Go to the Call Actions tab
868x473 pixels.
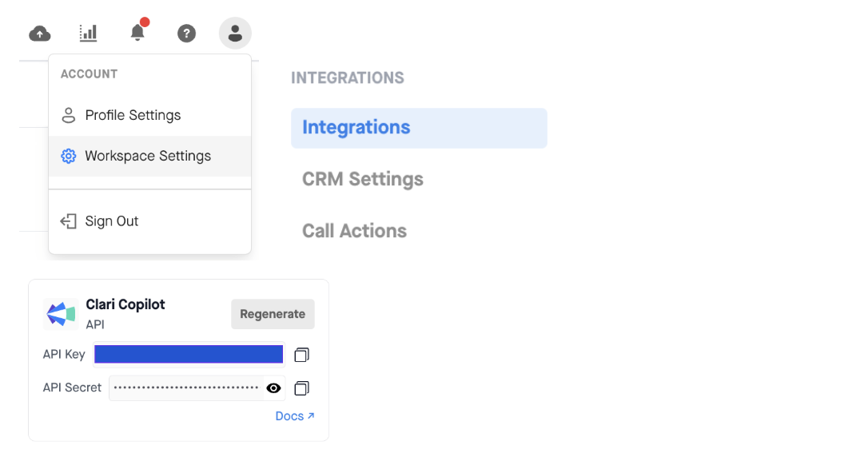coord(354,231)
